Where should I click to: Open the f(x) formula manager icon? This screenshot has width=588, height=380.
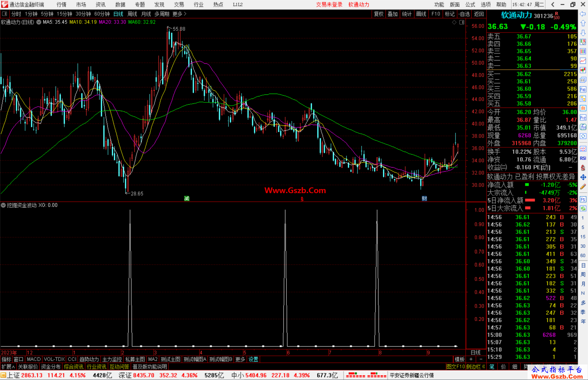coord(583,127)
